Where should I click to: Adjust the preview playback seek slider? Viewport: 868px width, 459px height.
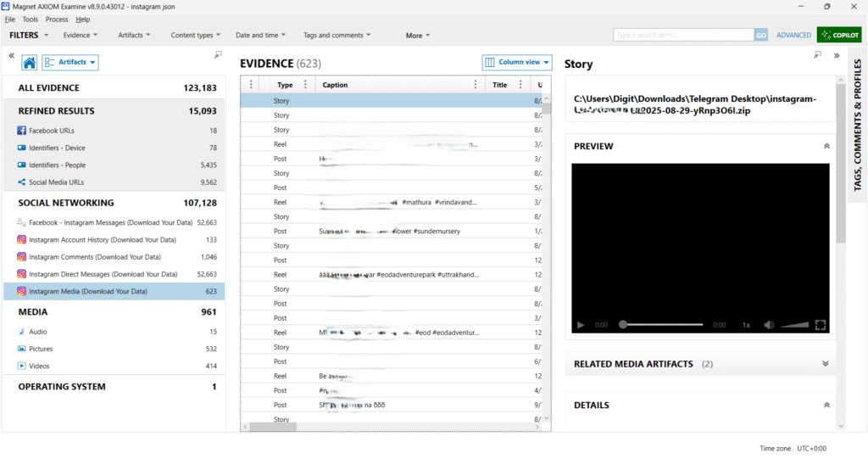[x=661, y=325]
